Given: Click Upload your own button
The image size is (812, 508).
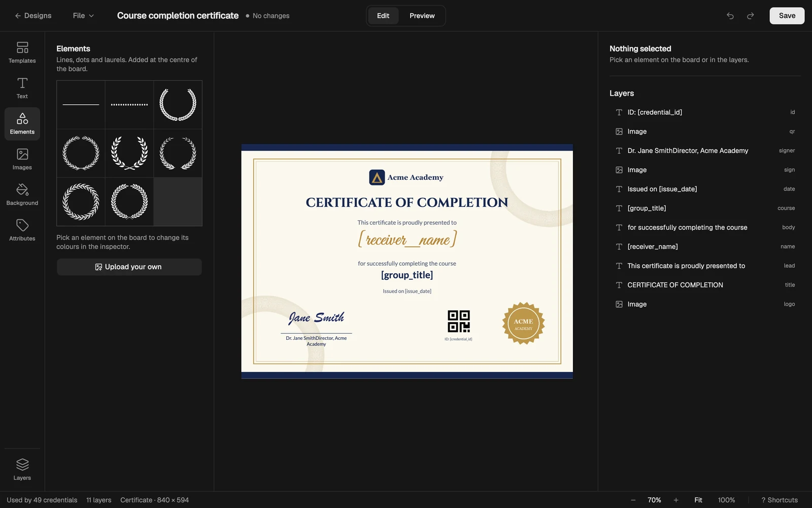Looking at the screenshot, I should click(129, 267).
